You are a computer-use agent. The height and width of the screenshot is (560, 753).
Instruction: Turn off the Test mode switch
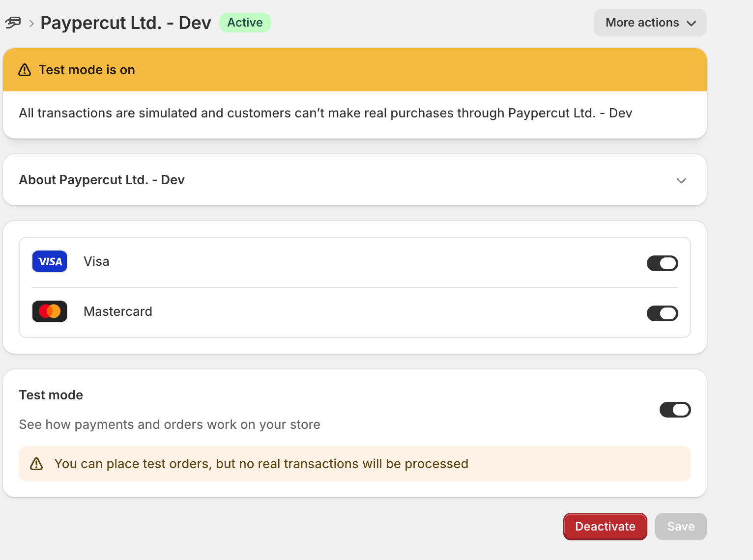coord(675,410)
